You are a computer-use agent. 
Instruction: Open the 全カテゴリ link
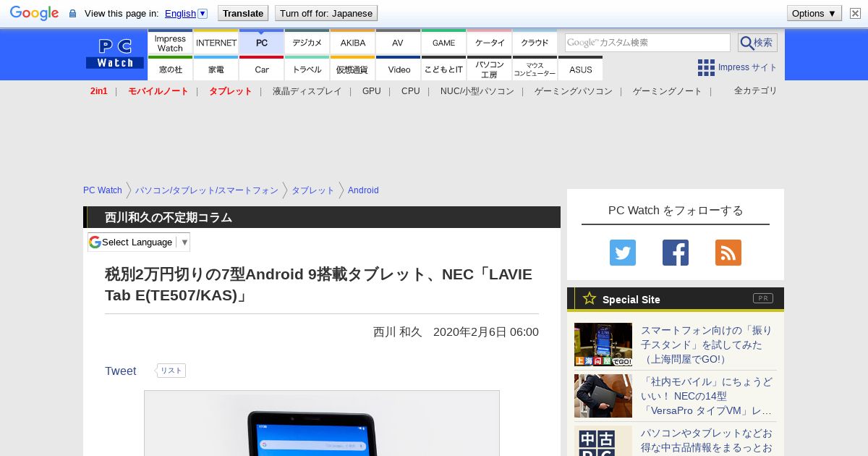tap(756, 90)
